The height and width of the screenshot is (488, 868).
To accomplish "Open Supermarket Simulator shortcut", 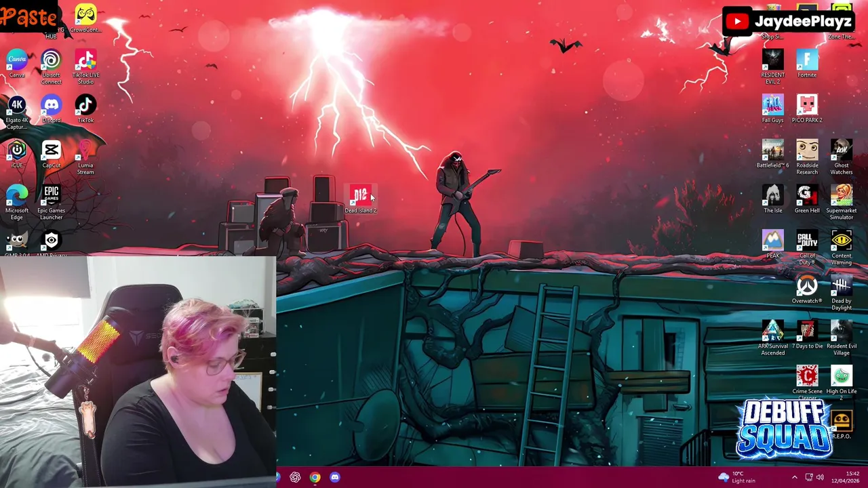I will pos(842,202).
